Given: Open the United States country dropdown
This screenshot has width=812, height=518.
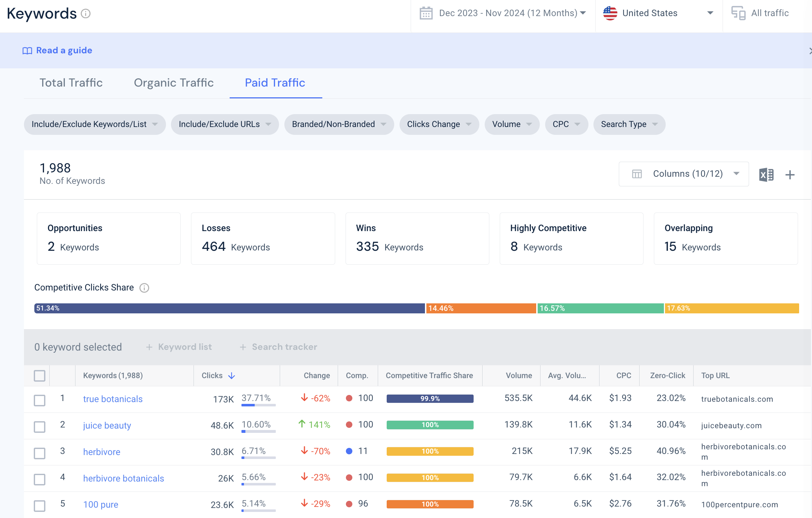Looking at the screenshot, I should point(659,13).
